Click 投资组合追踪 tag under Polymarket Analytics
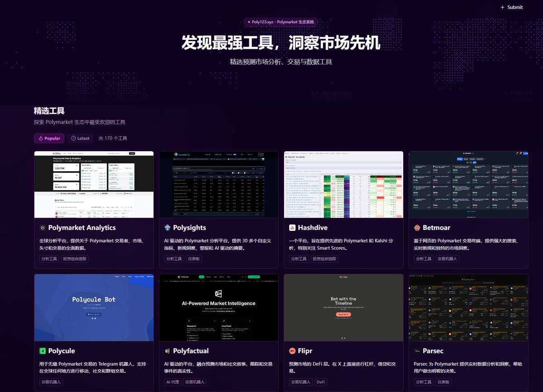543x392 pixels. (x=75, y=259)
